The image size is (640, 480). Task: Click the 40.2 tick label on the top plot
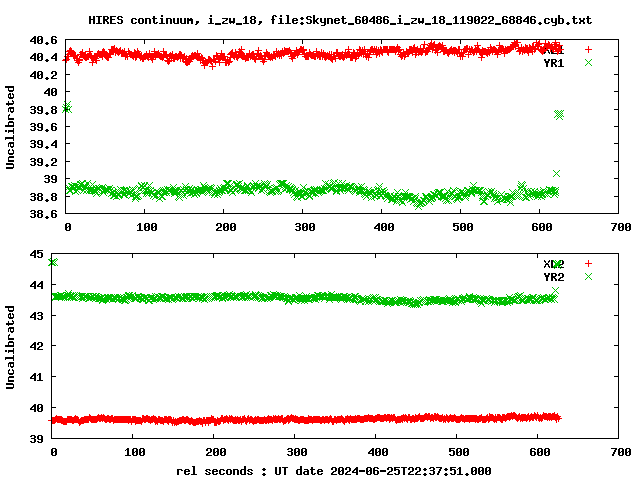point(43,75)
